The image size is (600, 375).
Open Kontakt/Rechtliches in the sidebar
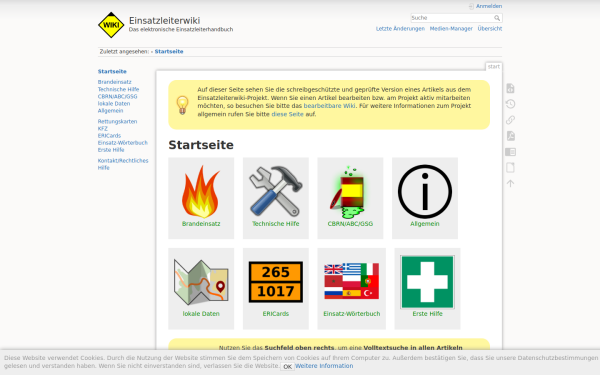123,161
